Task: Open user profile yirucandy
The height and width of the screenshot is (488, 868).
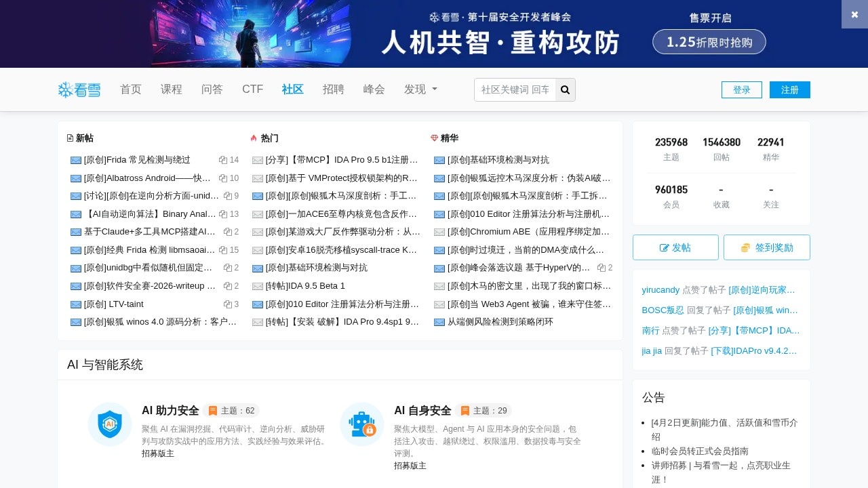Action: click(x=660, y=290)
